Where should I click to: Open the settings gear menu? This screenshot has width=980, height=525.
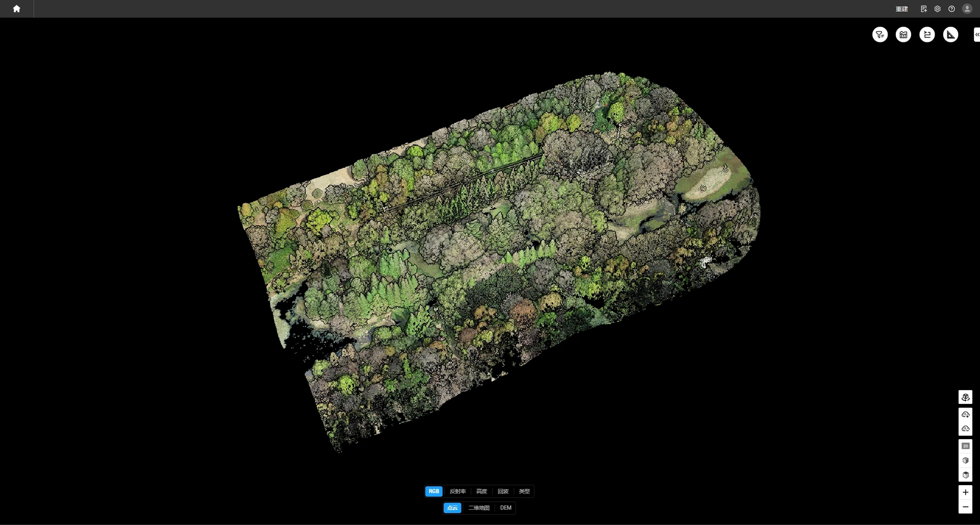click(938, 9)
